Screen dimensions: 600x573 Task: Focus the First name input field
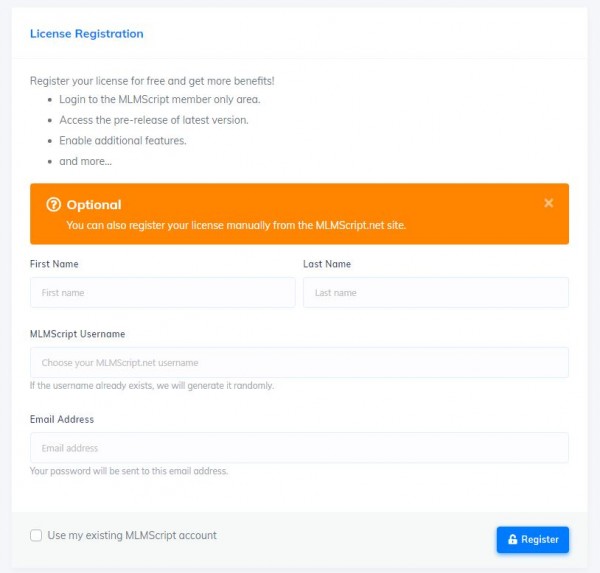point(163,292)
